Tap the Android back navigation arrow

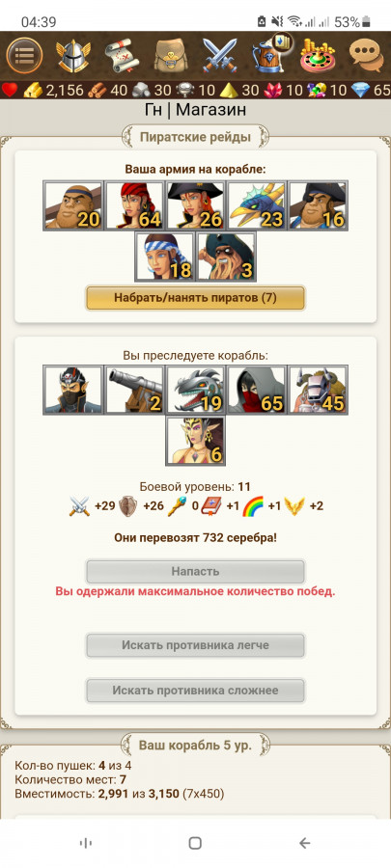pyautogui.click(x=305, y=843)
